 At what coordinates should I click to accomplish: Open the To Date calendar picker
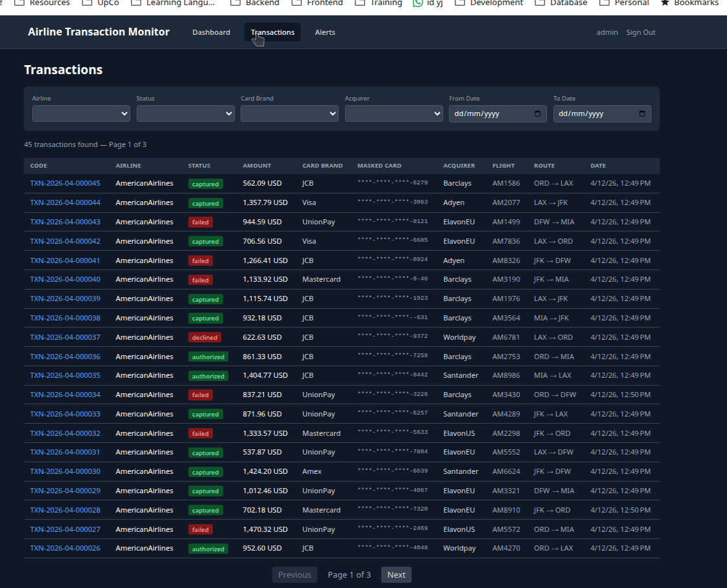click(642, 113)
